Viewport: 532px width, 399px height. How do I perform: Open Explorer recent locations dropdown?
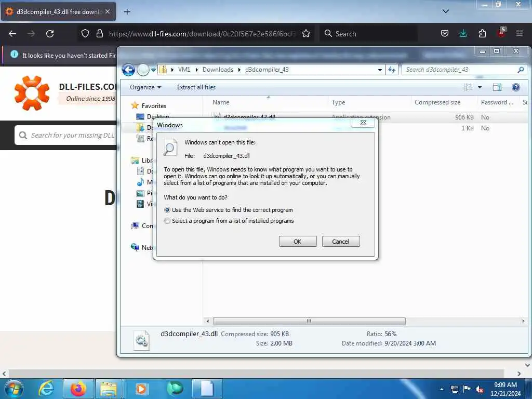(x=153, y=70)
